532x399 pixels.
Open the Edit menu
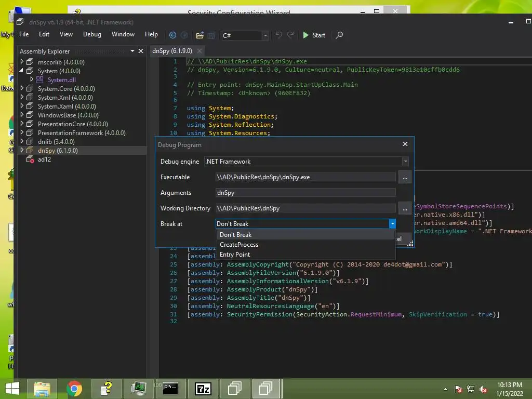(44, 34)
